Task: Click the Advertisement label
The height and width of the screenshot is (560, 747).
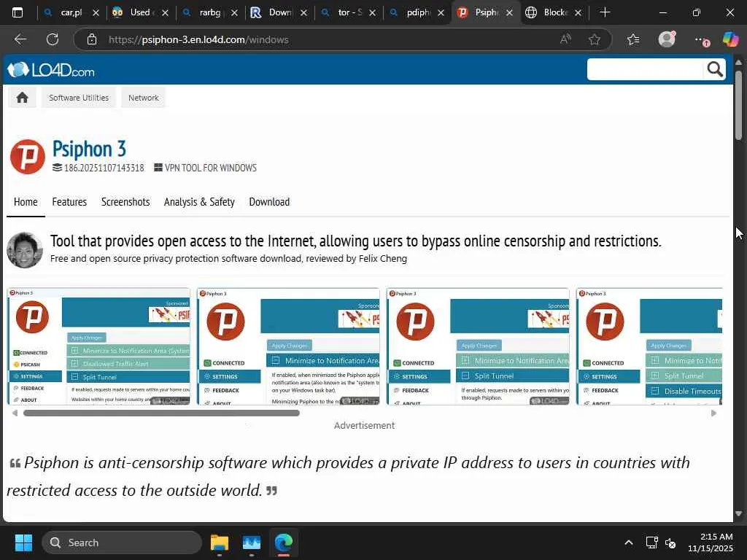Action: pos(365,425)
